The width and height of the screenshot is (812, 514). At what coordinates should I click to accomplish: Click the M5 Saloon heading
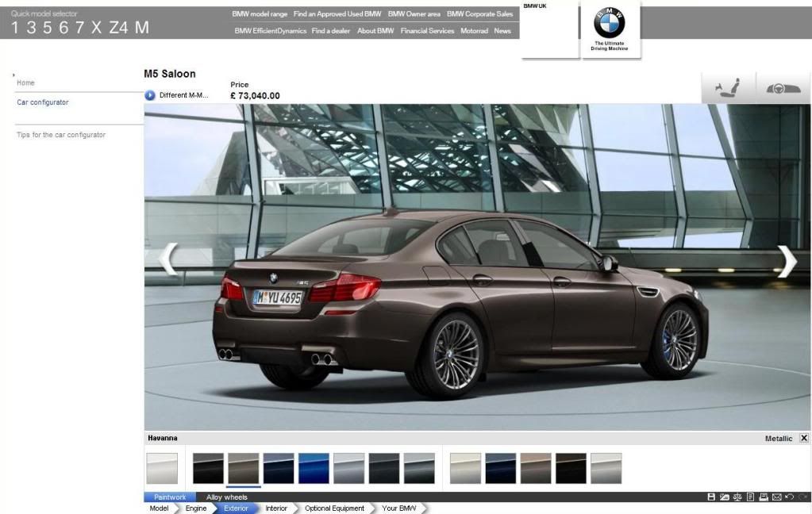tap(170, 74)
